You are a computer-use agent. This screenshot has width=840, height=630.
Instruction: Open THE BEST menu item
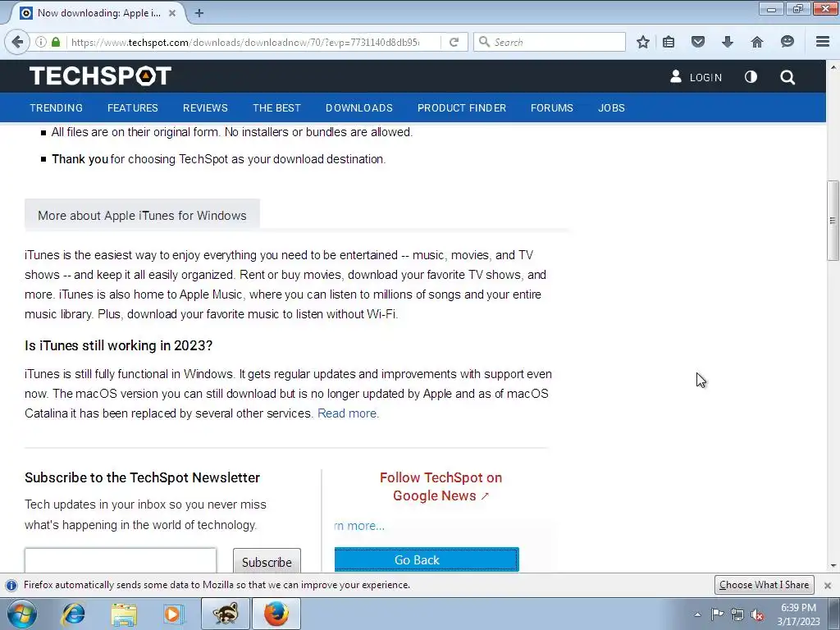click(276, 107)
